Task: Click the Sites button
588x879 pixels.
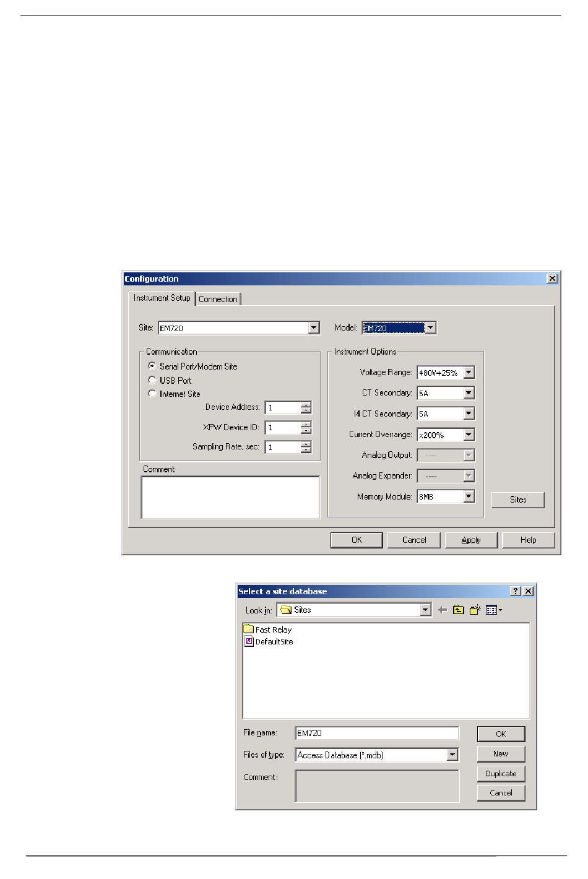Action: (517, 500)
